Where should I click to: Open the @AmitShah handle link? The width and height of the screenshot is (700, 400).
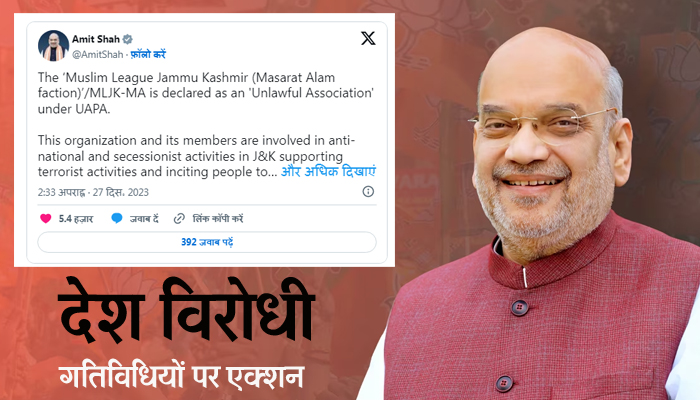[97, 54]
